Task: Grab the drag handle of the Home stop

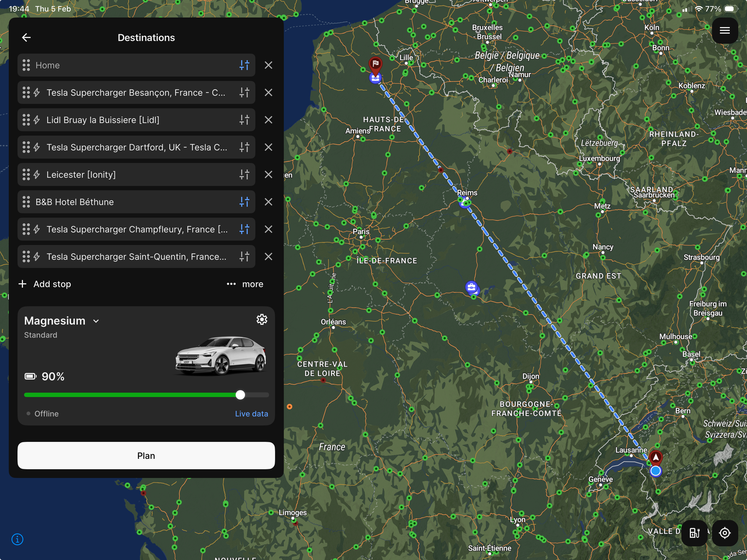Action: point(26,65)
